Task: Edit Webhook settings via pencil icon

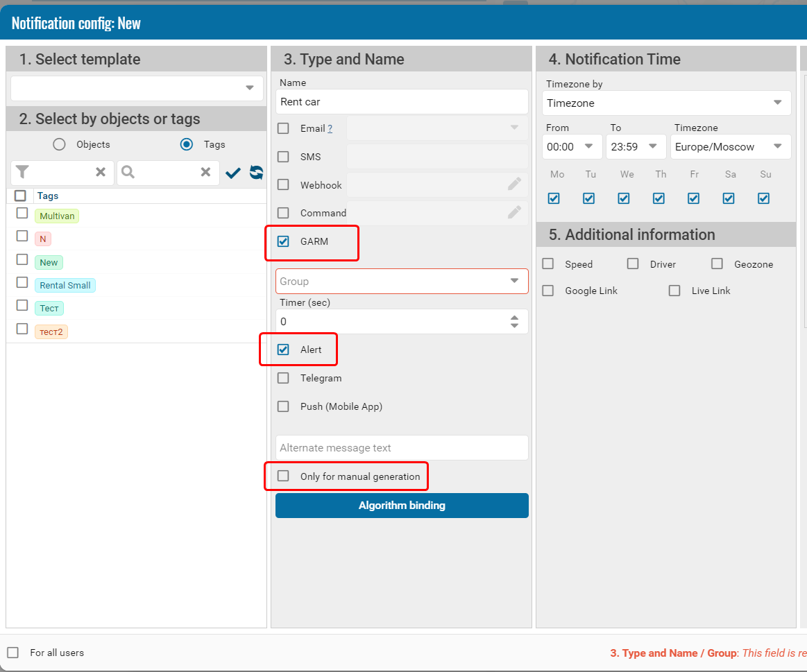Action: click(x=514, y=184)
